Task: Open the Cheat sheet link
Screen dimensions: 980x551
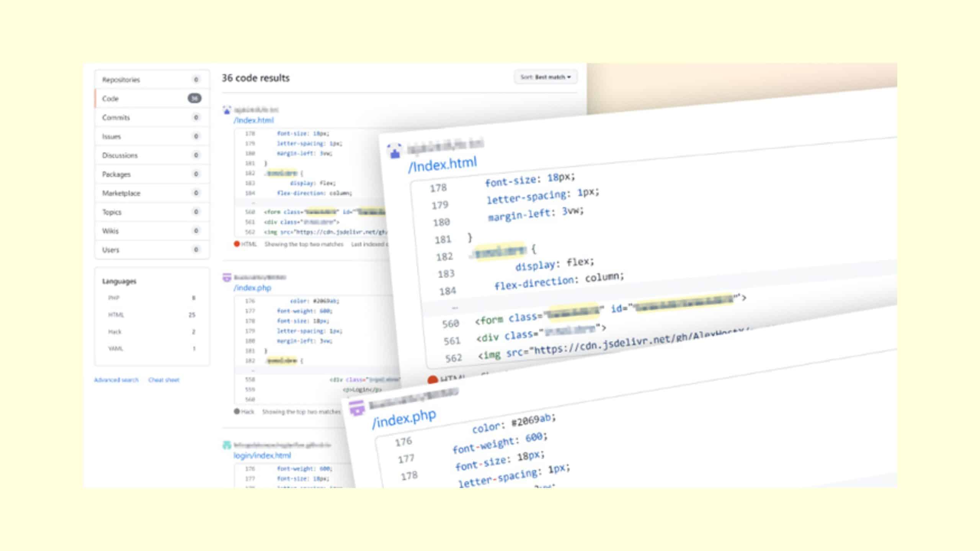Action: (x=164, y=380)
